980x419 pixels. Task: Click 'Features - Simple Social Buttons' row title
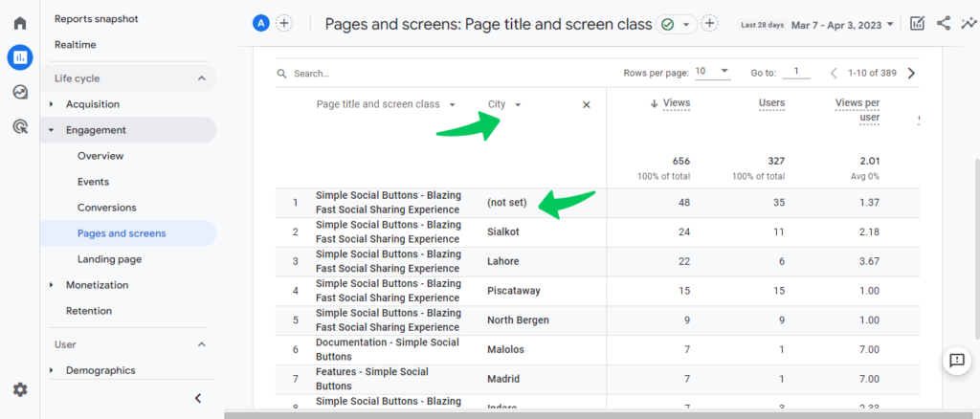click(372, 379)
